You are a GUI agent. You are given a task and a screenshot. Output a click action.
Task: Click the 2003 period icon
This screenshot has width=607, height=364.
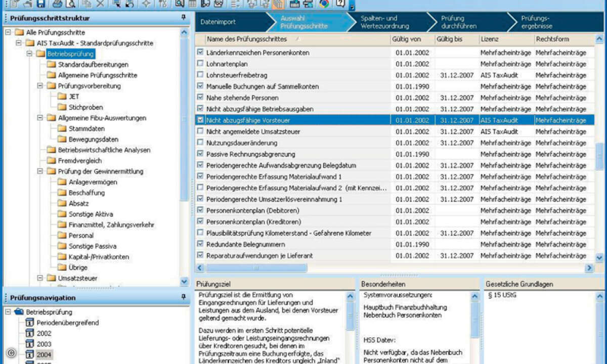30,344
